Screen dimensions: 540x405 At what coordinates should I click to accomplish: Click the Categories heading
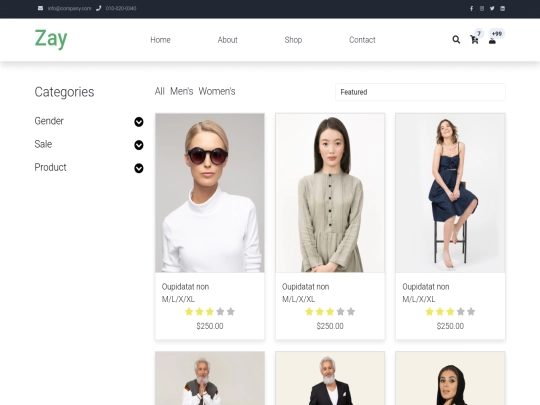[x=64, y=92]
